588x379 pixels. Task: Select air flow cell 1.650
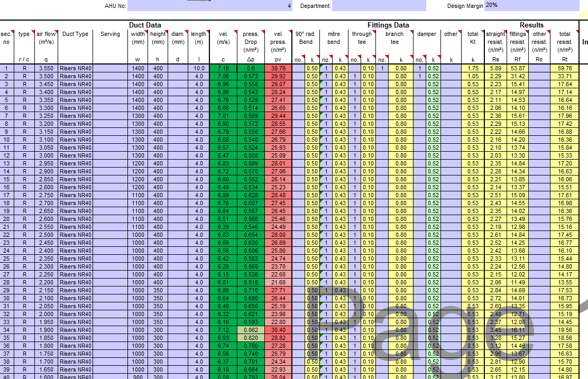click(x=46, y=369)
